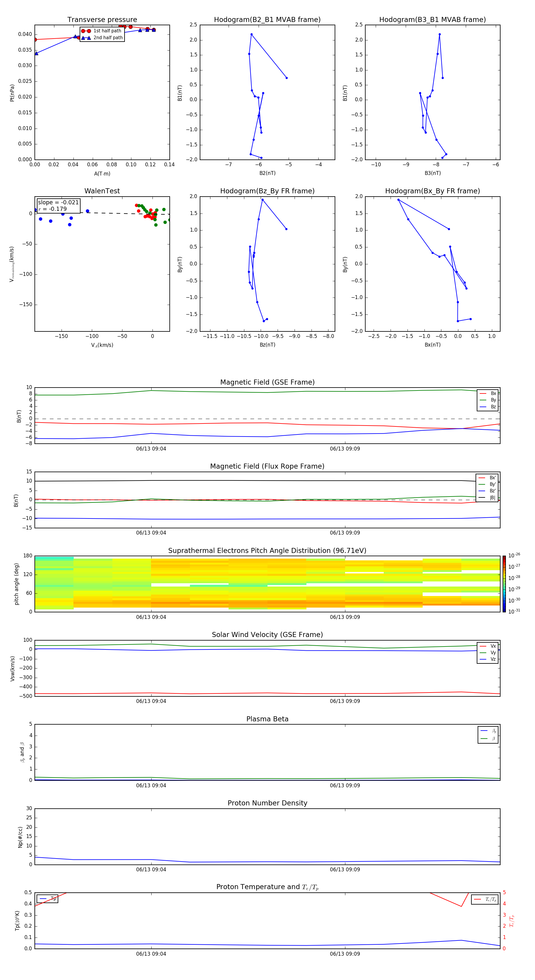The width and height of the screenshot is (535, 980).
Task: Click the '2nd half path' legend entry
Action: coord(102,38)
